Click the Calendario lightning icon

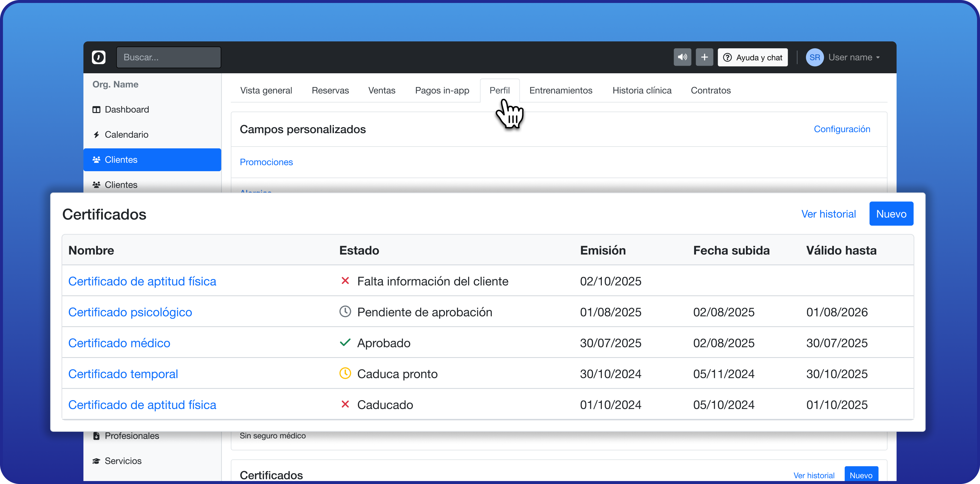pos(97,135)
